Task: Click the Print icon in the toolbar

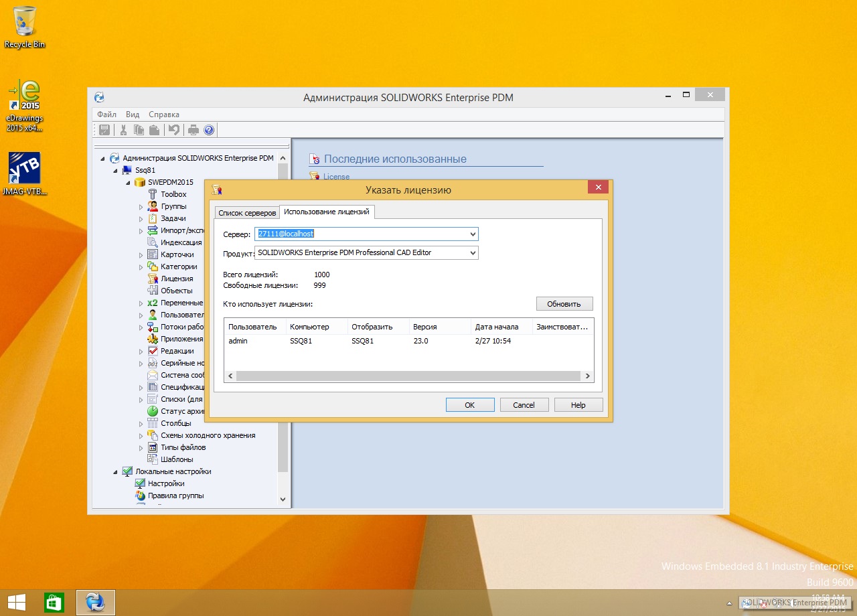Action: point(193,130)
